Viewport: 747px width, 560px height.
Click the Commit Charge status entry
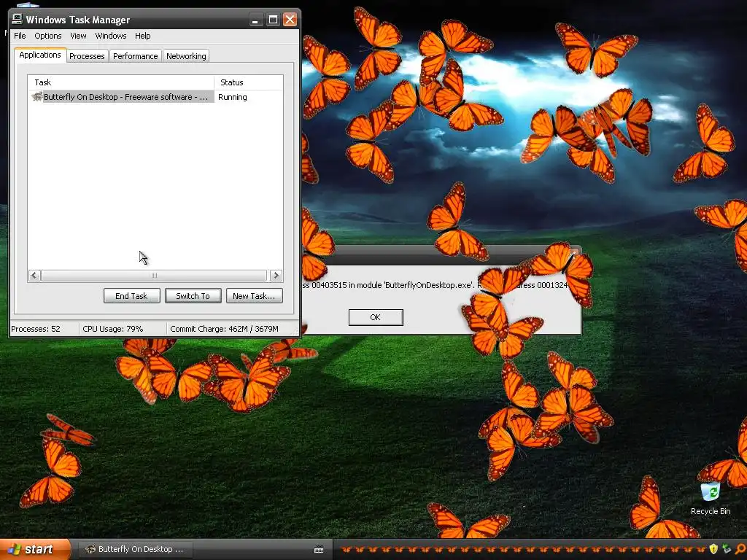tap(224, 329)
